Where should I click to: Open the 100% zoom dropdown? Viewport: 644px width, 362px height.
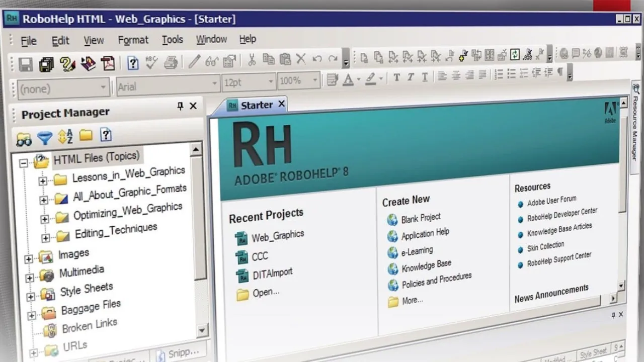(x=315, y=79)
